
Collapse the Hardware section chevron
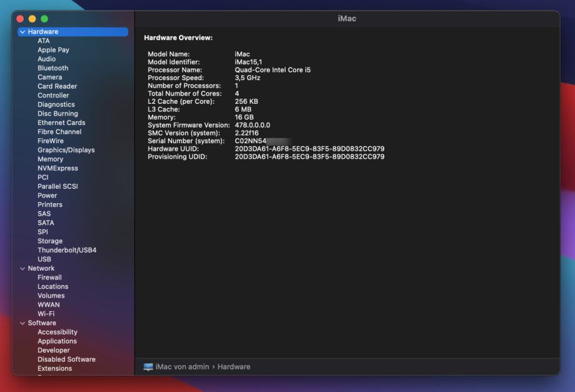[x=23, y=32]
